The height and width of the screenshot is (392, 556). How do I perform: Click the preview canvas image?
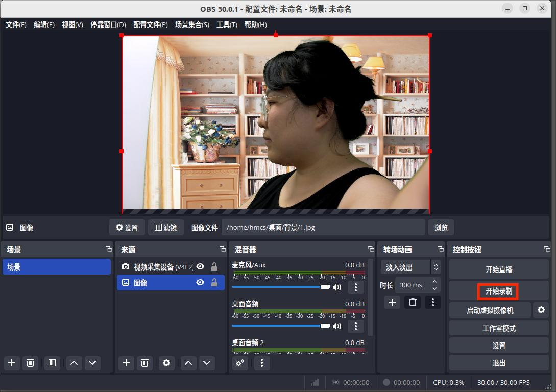tap(276, 122)
